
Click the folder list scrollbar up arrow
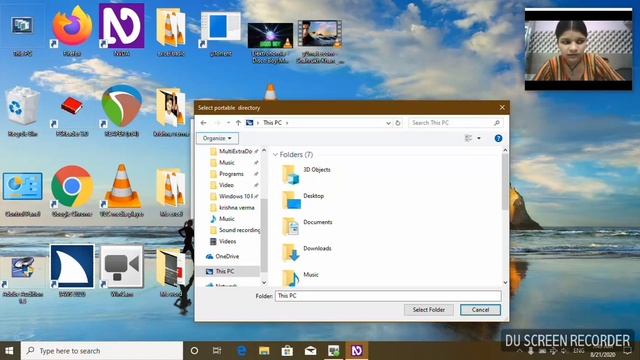(505, 151)
